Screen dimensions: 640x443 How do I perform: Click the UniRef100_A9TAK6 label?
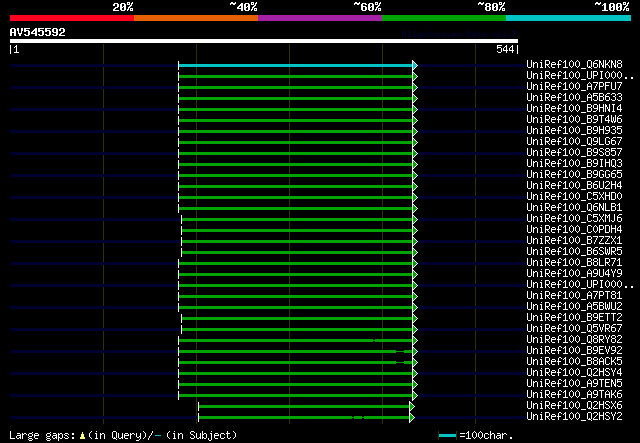coord(574,395)
